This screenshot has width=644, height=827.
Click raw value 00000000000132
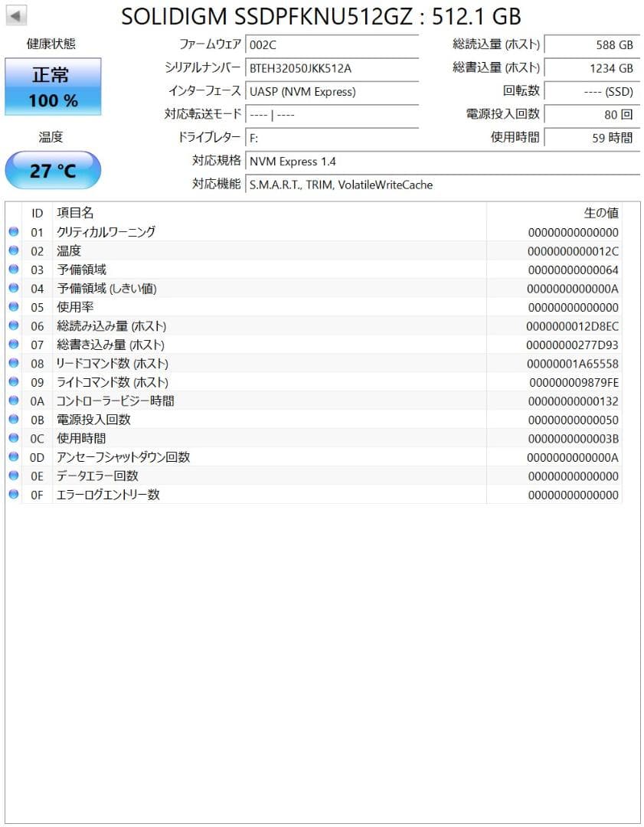pyautogui.click(x=573, y=401)
